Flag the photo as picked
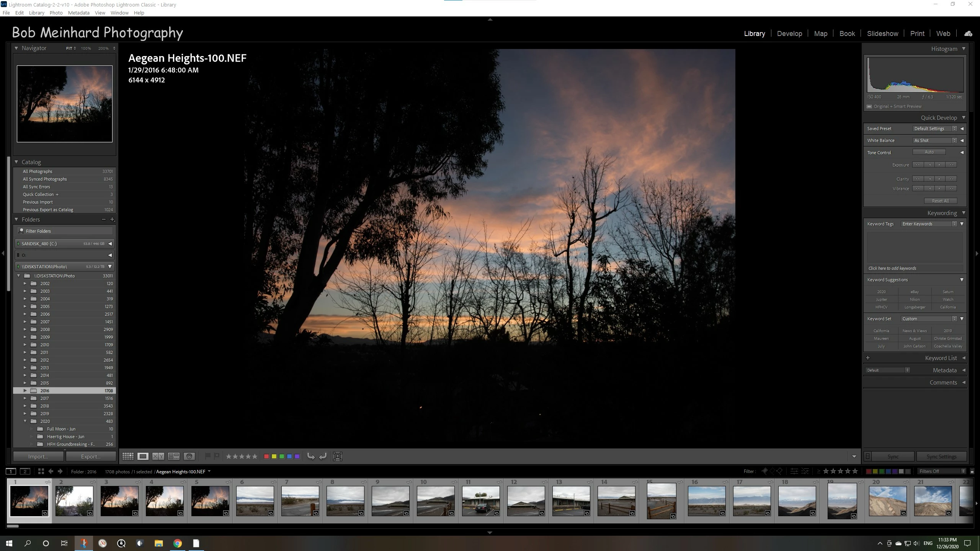 click(x=207, y=456)
